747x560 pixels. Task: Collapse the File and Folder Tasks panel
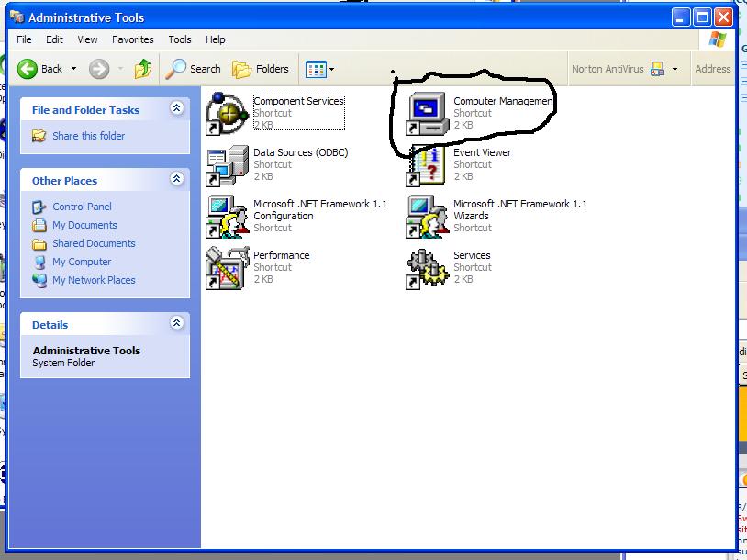pos(176,109)
